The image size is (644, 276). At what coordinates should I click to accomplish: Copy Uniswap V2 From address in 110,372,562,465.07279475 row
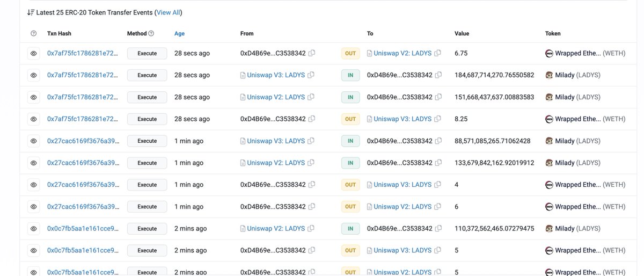coord(311,229)
